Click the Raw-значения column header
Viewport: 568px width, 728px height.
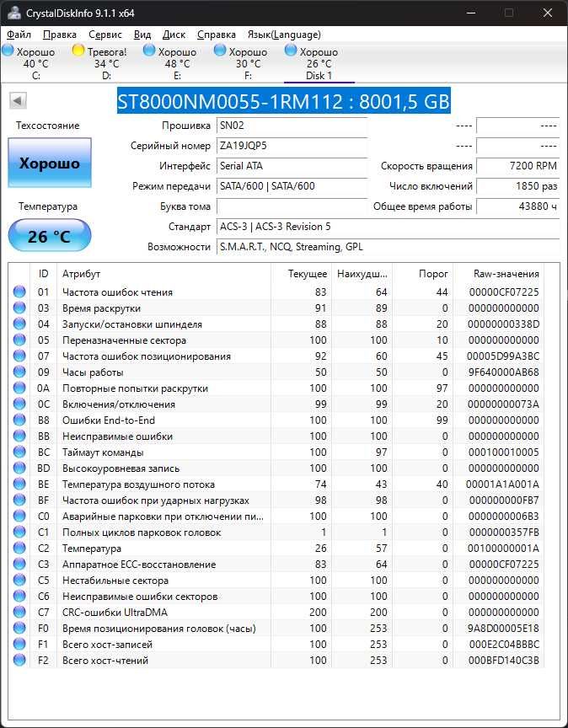pyautogui.click(x=498, y=274)
